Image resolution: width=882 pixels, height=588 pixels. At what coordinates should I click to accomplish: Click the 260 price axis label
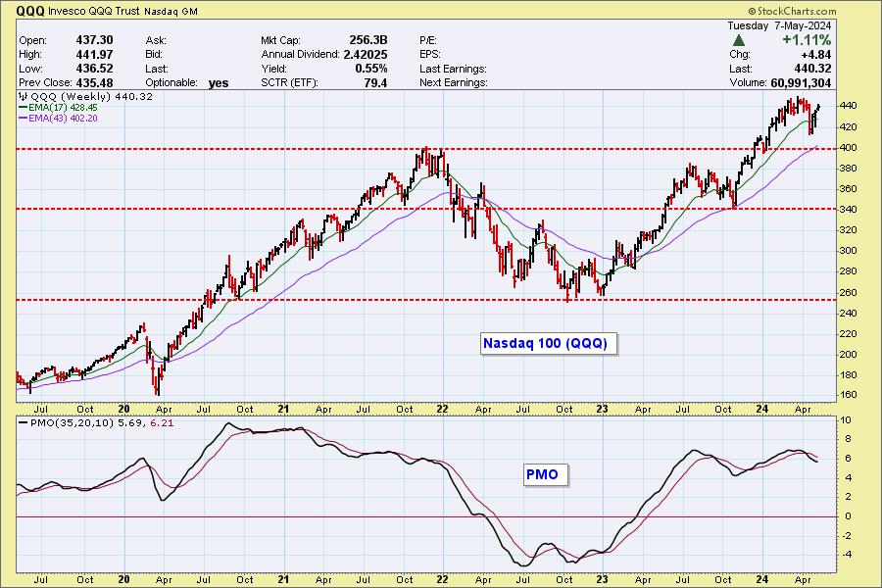coord(849,293)
